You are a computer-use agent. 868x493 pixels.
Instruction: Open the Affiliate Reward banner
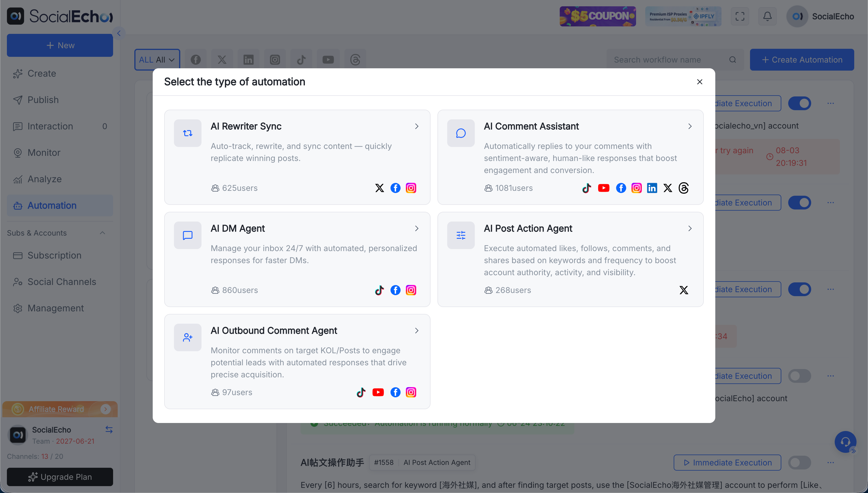click(60, 409)
